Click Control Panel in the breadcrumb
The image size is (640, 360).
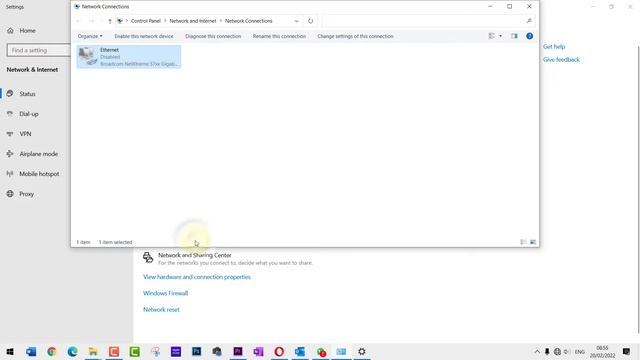pyautogui.click(x=146, y=21)
